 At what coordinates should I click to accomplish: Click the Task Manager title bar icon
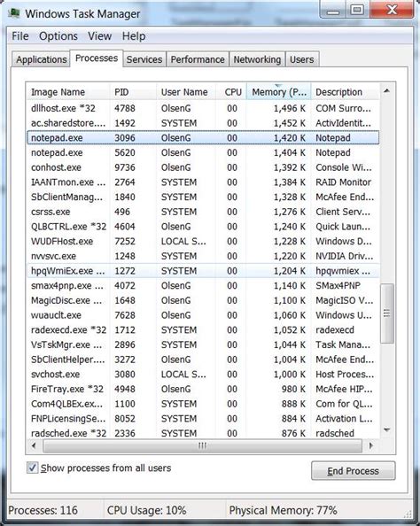[x=14, y=13]
